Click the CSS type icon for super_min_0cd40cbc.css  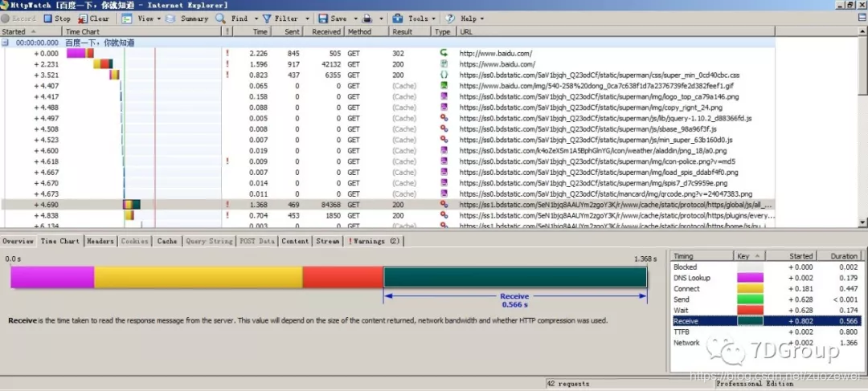click(x=444, y=75)
